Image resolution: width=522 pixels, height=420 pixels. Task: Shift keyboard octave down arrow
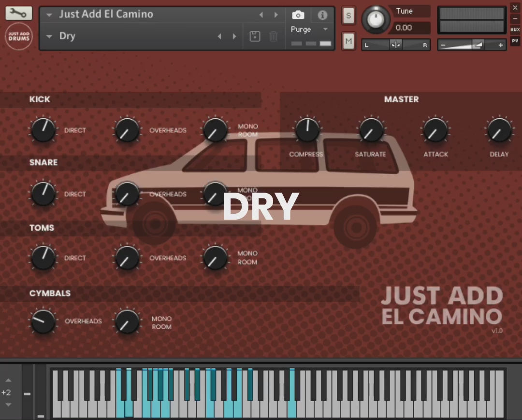pos(8,405)
